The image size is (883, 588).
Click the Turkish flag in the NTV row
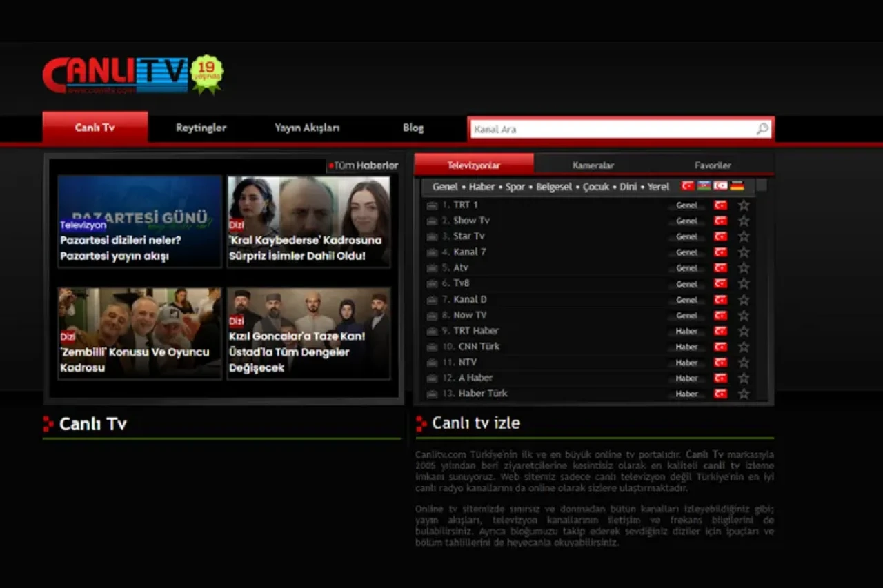coord(721,363)
